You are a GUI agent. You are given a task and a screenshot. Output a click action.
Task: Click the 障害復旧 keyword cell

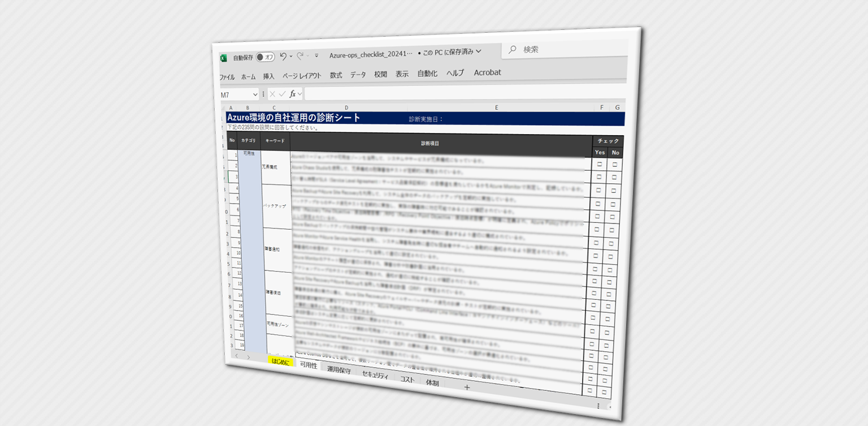click(279, 293)
